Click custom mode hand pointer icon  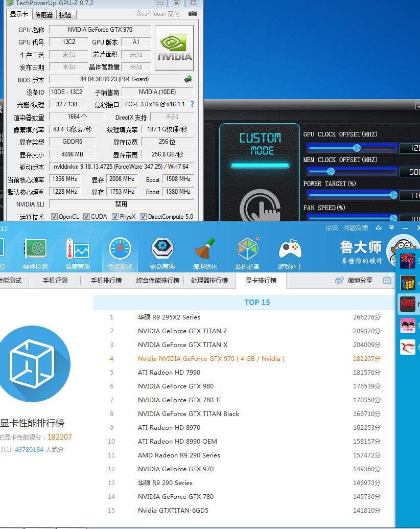[260, 206]
